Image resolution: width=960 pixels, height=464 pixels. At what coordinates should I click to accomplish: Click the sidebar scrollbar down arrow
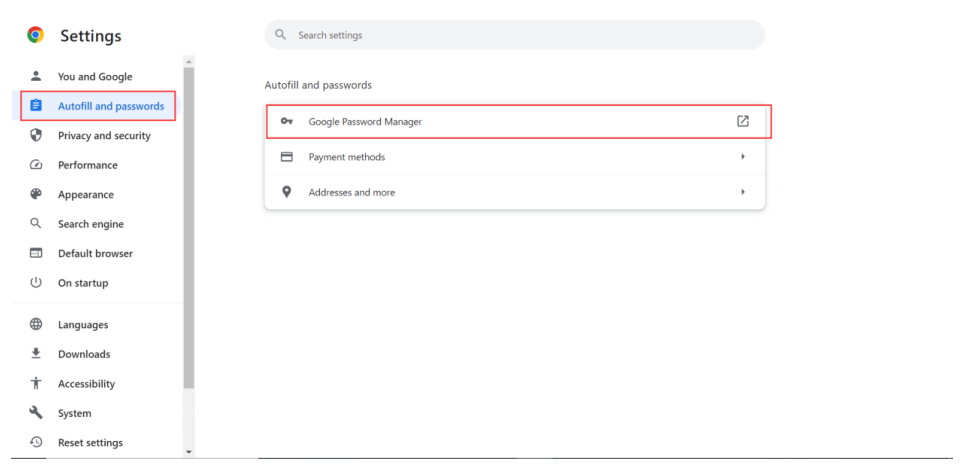[189, 452]
